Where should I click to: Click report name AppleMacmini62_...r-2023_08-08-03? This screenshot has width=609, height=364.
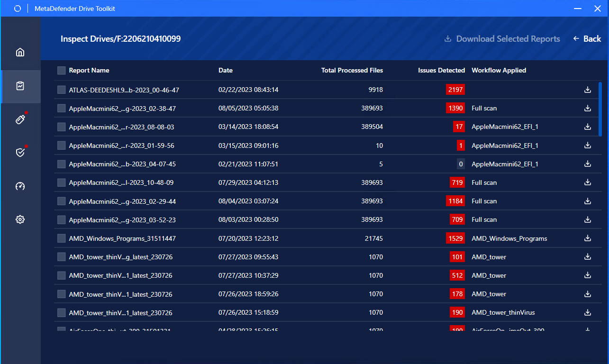(x=121, y=127)
